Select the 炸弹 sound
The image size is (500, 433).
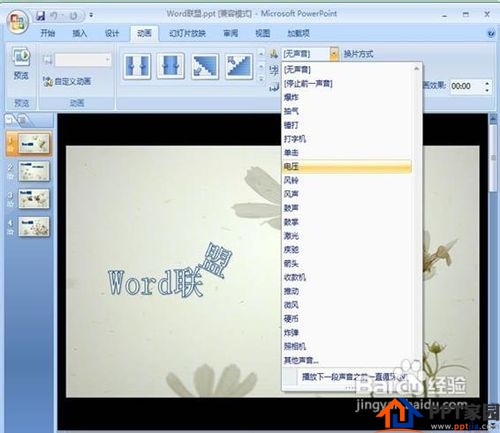click(x=347, y=332)
